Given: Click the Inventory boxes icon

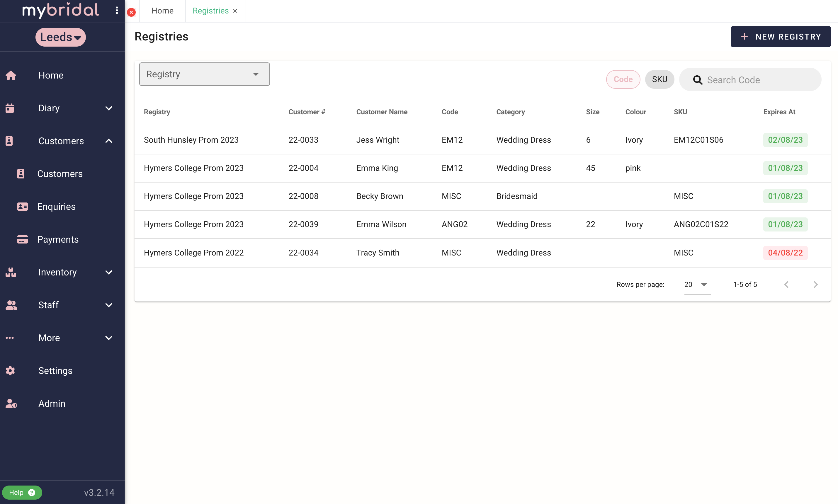Looking at the screenshot, I should [11, 272].
